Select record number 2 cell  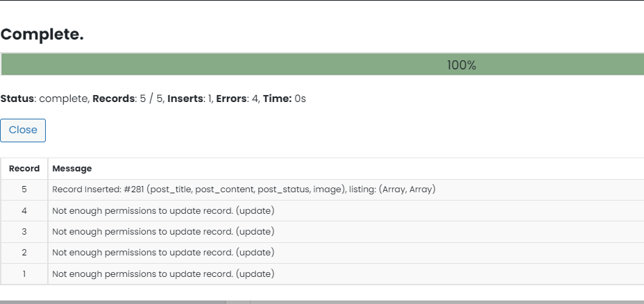point(24,253)
